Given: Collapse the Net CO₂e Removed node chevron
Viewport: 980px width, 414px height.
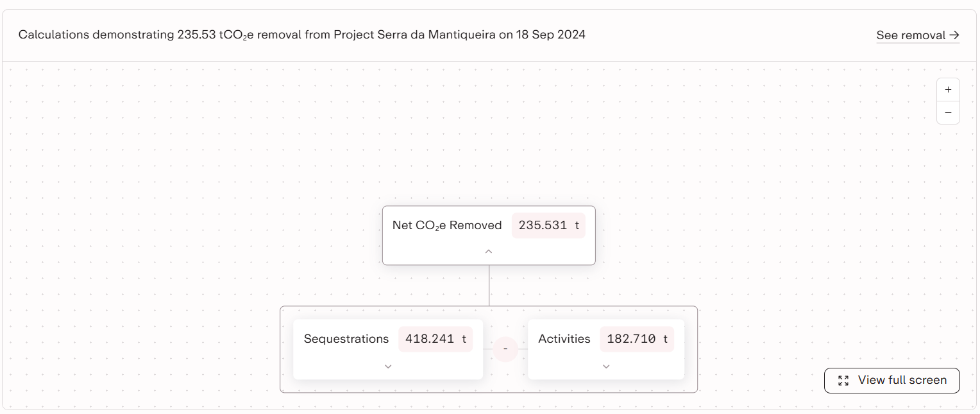Looking at the screenshot, I should [489, 252].
